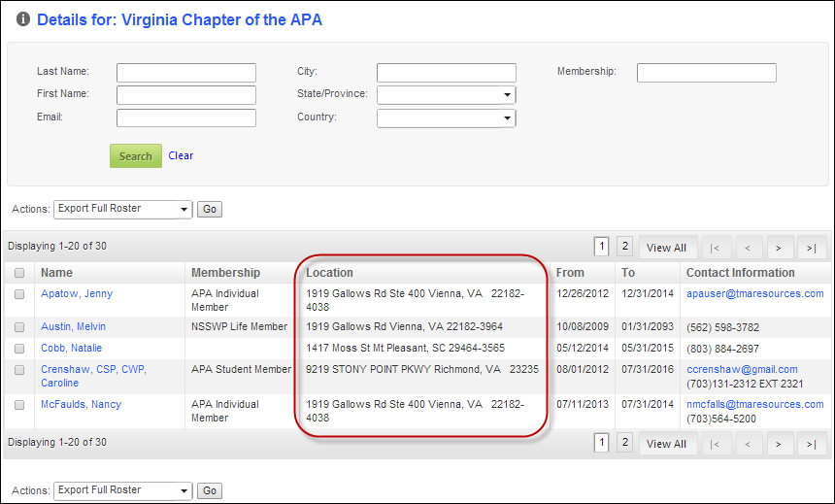Open the Austin, Melvin name link
835x504 pixels.
tap(74, 326)
